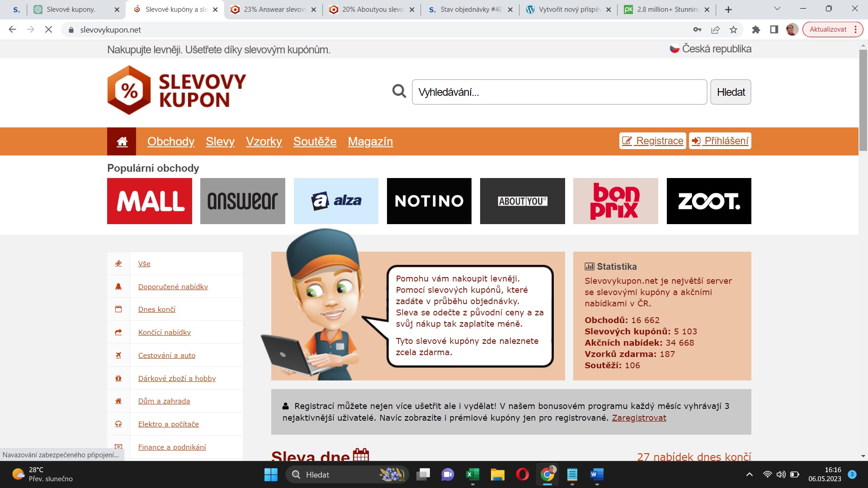Open the Notino store thumbnail

tap(429, 201)
